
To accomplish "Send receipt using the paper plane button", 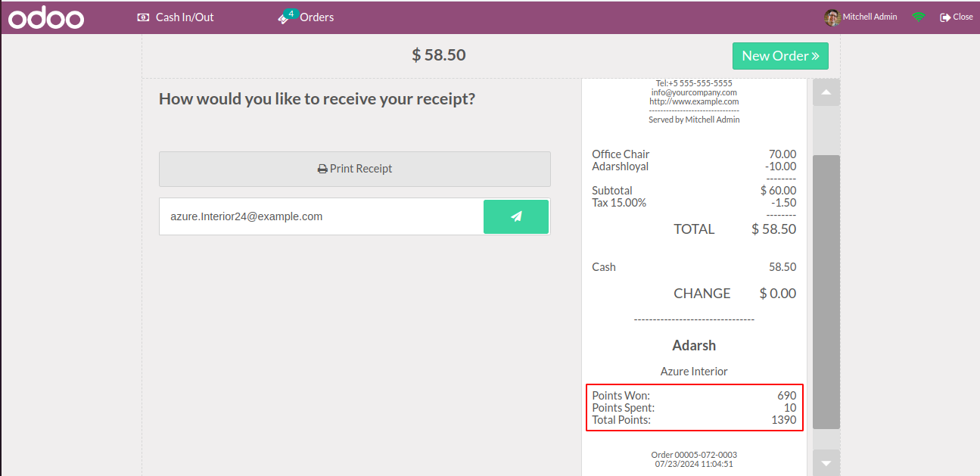I will coord(516,216).
